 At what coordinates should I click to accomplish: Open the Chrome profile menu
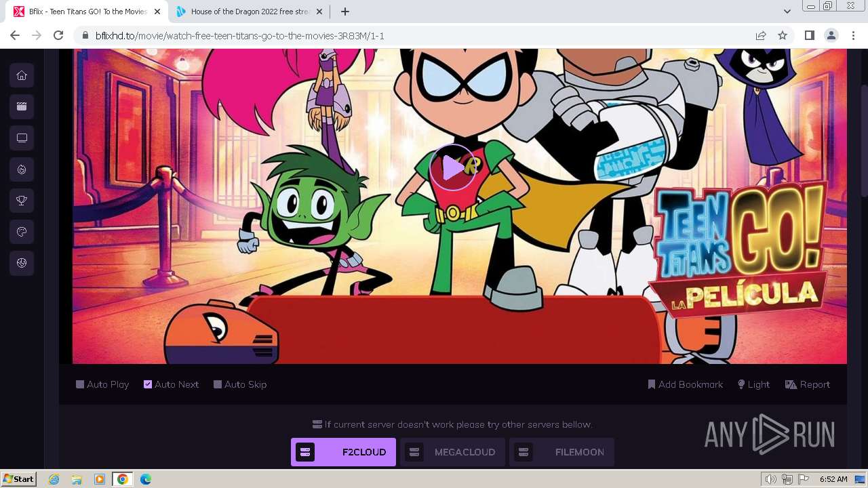(831, 35)
